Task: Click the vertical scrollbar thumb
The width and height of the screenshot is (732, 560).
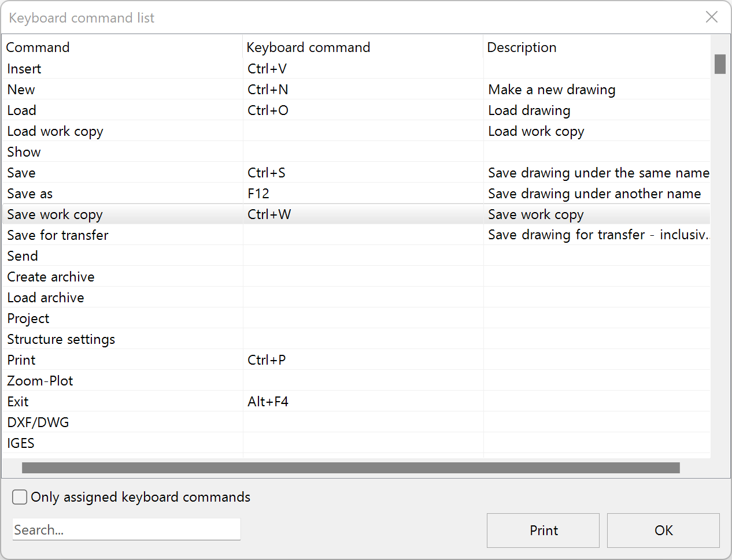Action: point(720,65)
